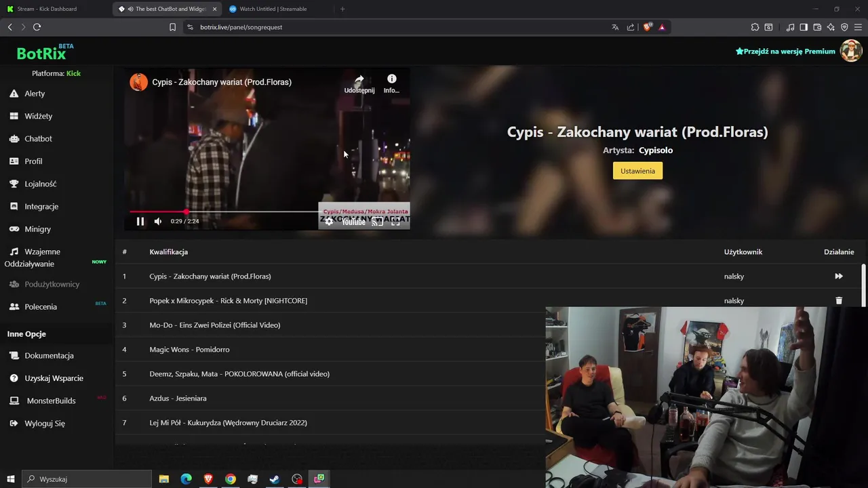Viewport: 868px width, 488px height.
Task: Select the Magic Wons - Pomidorro row
Action: (330, 349)
